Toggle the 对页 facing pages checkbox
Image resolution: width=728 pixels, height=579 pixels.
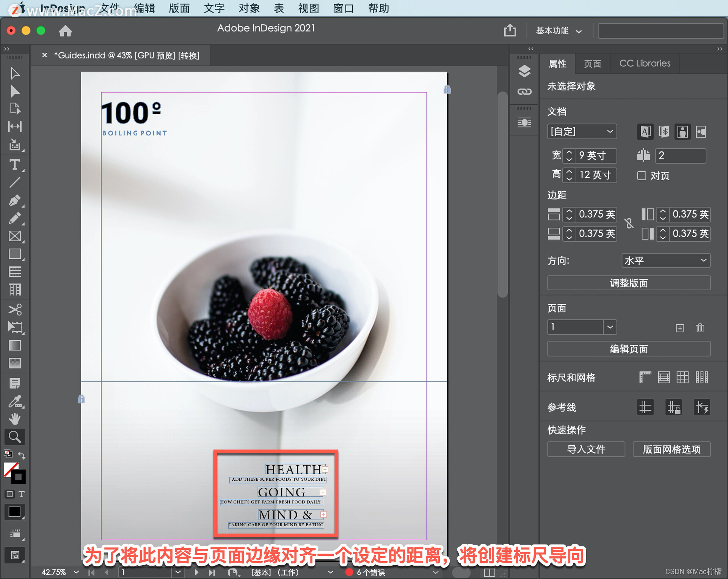(x=642, y=176)
